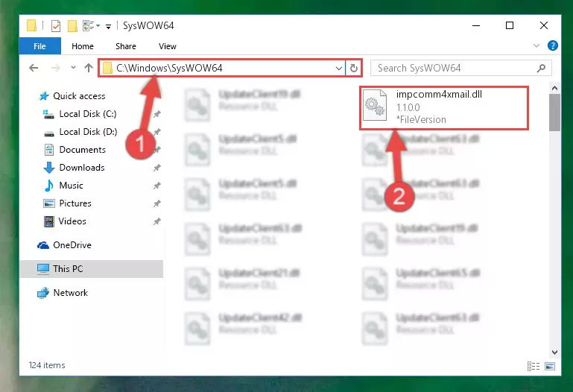The image size is (573, 392).
Task: Click the Quick access star icon
Action: click(x=44, y=96)
